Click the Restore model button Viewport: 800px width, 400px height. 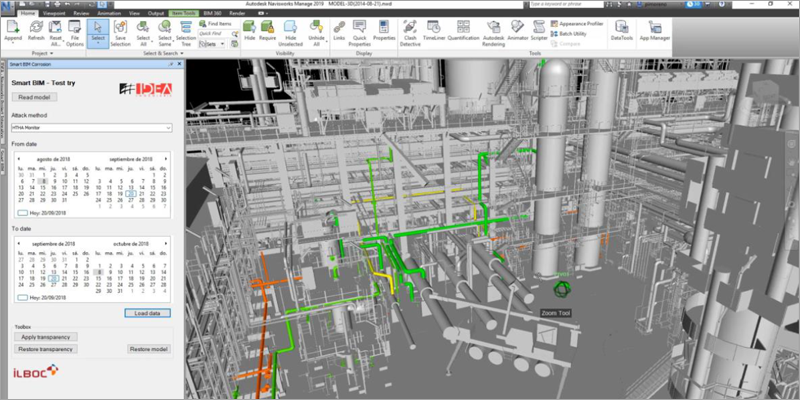148,349
